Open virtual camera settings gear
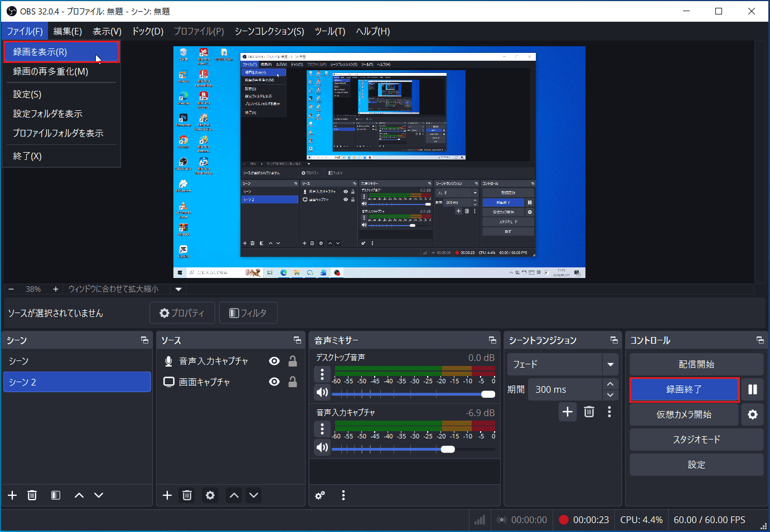The image size is (770, 532). 753,414
